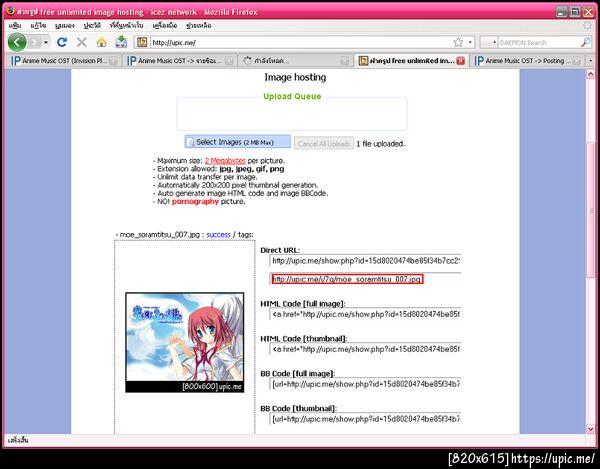
Task: Click the page scrollbar up arrow
Action: (590, 75)
